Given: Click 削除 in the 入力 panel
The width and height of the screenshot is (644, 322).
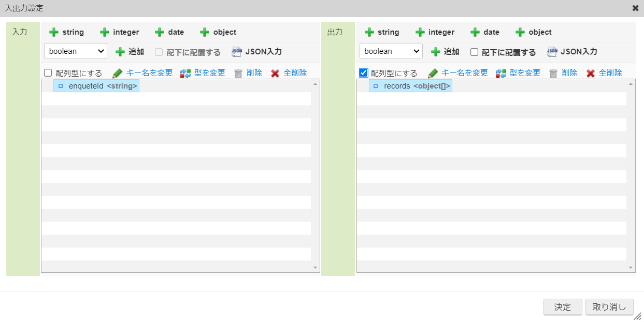Looking at the screenshot, I should pos(248,73).
